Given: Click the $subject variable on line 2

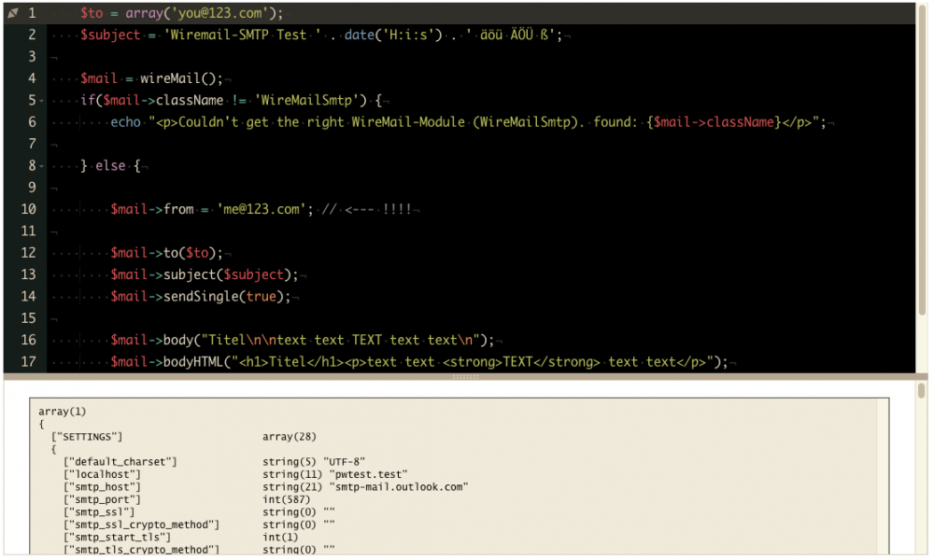Looking at the screenshot, I should tap(112, 35).
